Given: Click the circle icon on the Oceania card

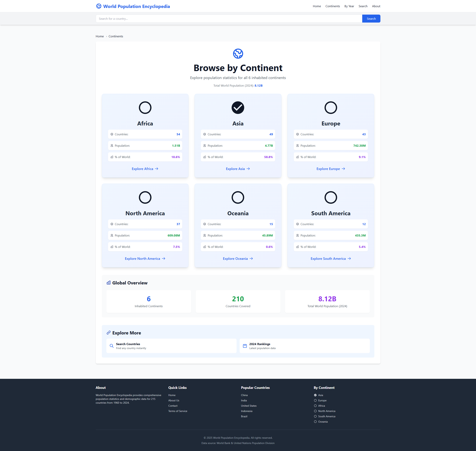Looking at the screenshot, I should pyautogui.click(x=238, y=197).
